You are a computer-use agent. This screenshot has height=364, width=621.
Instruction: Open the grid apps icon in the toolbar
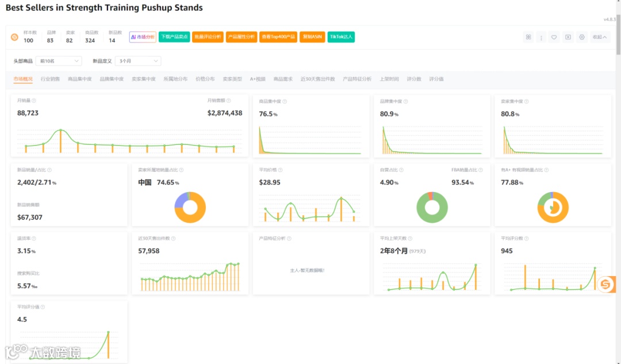point(528,37)
